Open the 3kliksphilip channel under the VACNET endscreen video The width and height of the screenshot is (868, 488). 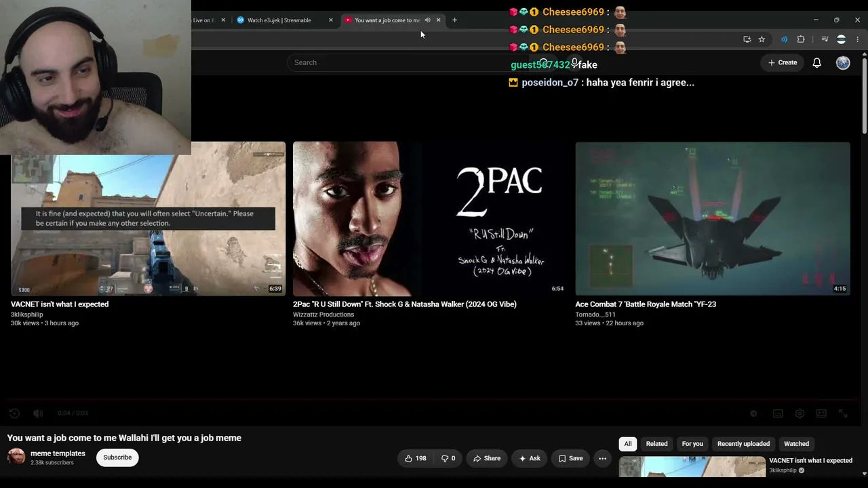26,314
